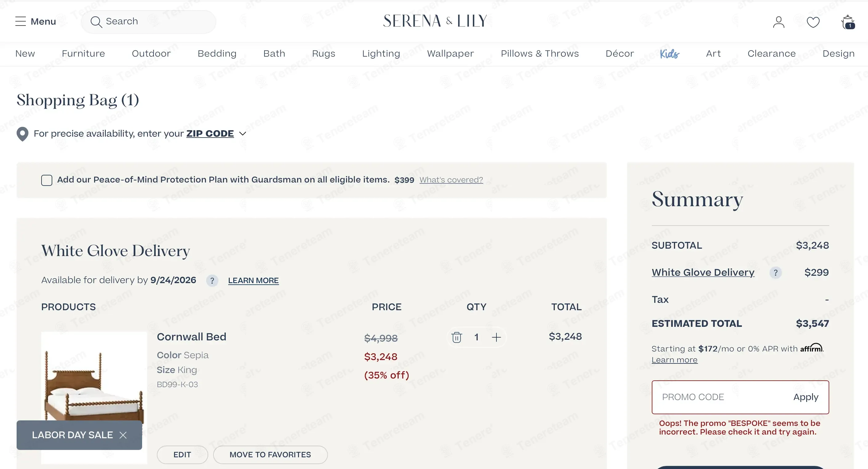Click the delivery date question mark icon
Image resolution: width=868 pixels, height=469 pixels.
pyautogui.click(x=212, y=281)
